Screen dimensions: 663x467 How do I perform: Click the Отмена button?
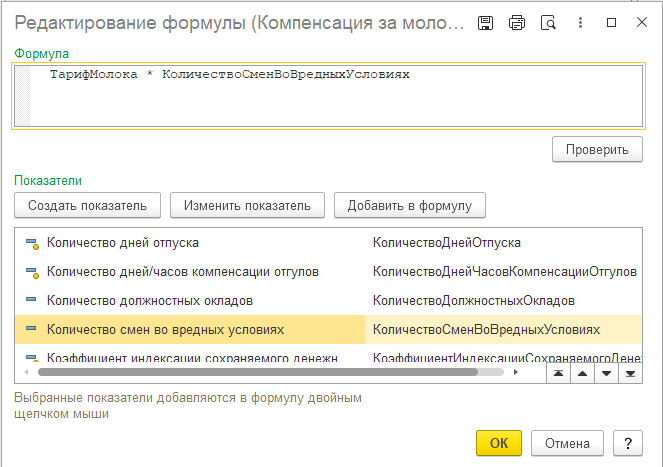pyautogui.click(x=567, y=443)
